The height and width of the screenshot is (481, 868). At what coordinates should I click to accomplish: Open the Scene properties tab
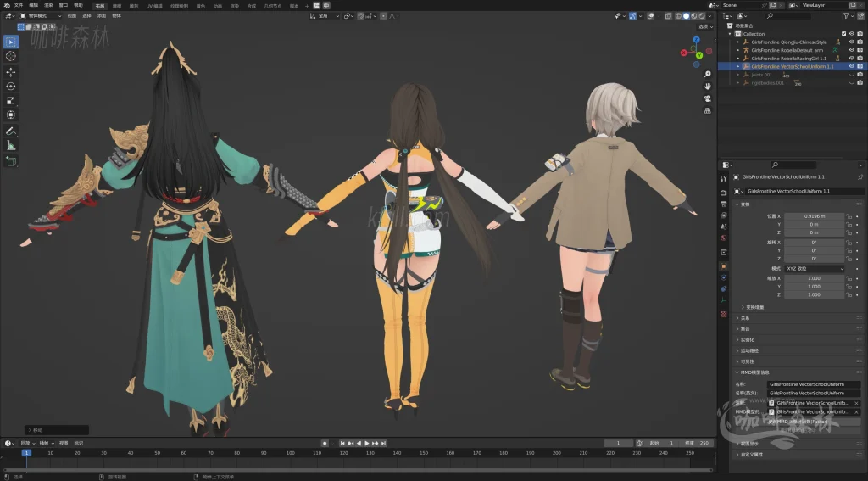tap(724, 227)
